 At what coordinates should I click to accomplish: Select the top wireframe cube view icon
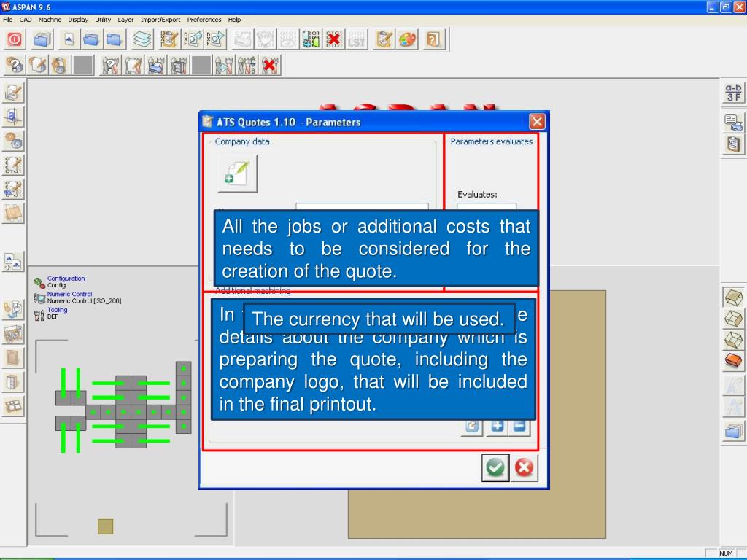pyautogui.click(x=733, y=297)
